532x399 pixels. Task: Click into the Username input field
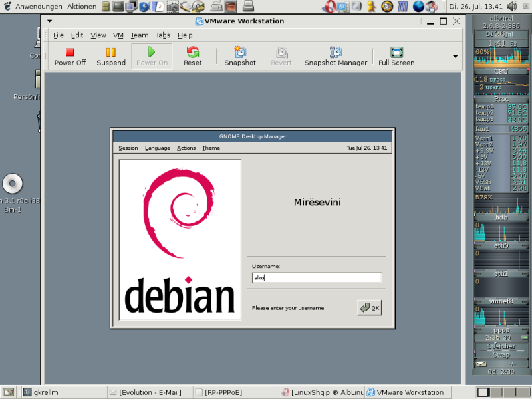tap(317, 278)
